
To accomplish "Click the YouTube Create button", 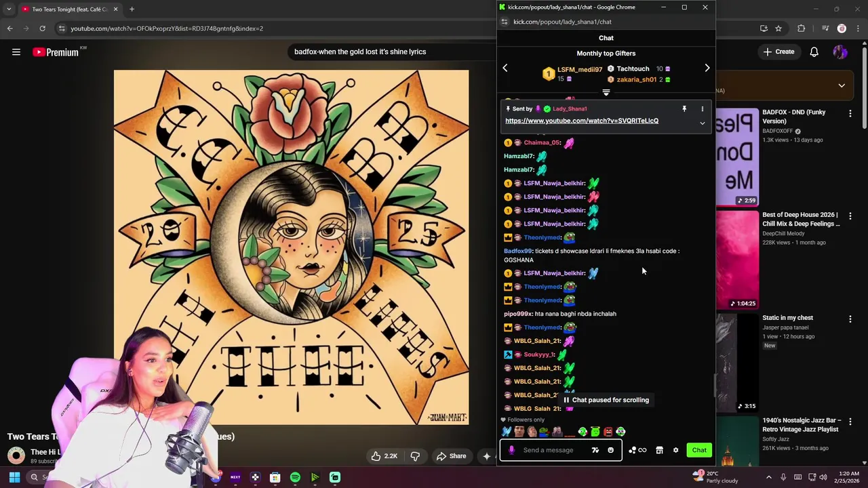I will coord(778,52).
